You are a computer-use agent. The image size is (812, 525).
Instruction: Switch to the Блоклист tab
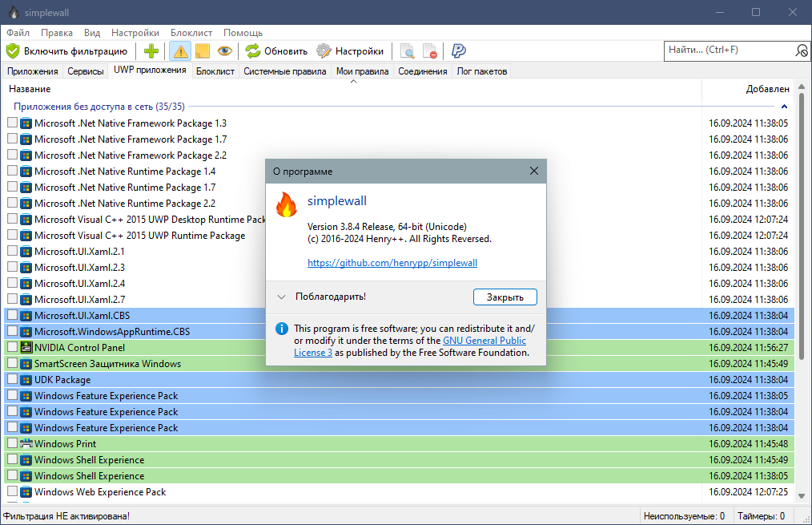pyautogui.click(x=215, y=71)
